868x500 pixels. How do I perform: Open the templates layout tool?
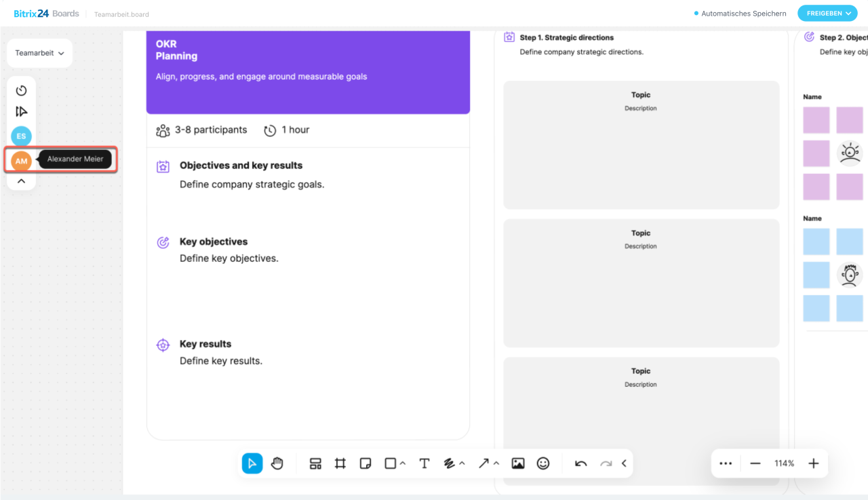(x=315, y=463)
